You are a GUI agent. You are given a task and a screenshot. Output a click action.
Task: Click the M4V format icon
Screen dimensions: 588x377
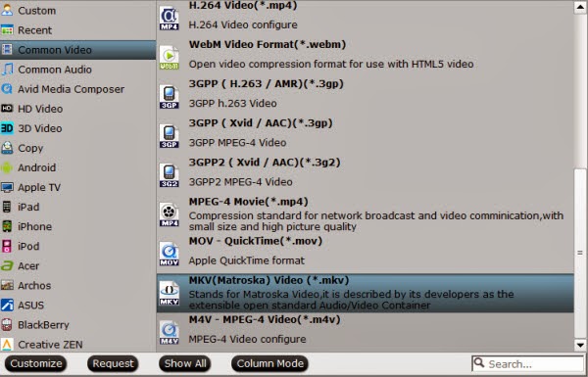point(170,332)
